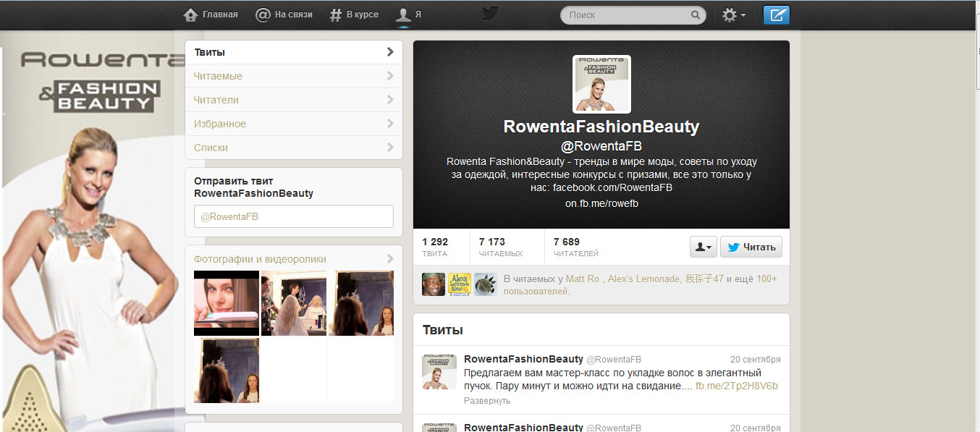Click chevron beside Избранное

tap(390, 124)
